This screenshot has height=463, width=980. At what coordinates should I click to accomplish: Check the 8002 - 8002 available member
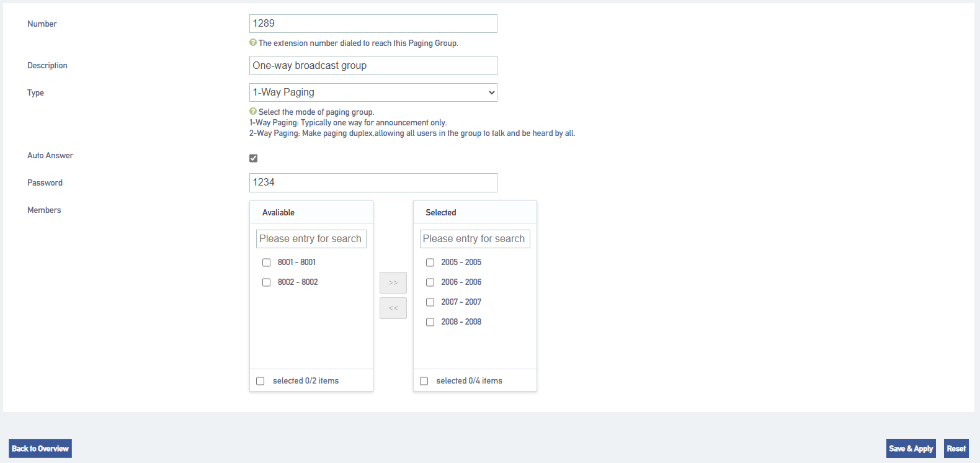[267, 282]
